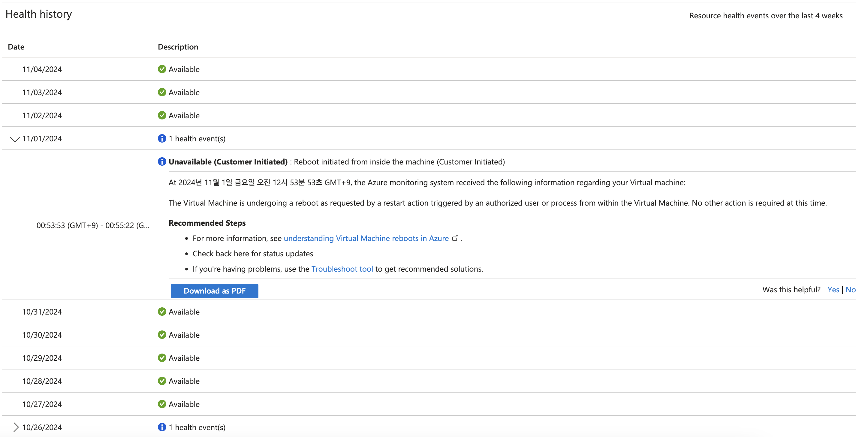Collapse the 11/01/2024 health event row
Image resolution: width=868 pixels, height=437 pixels.
click(x=15, y=139)
